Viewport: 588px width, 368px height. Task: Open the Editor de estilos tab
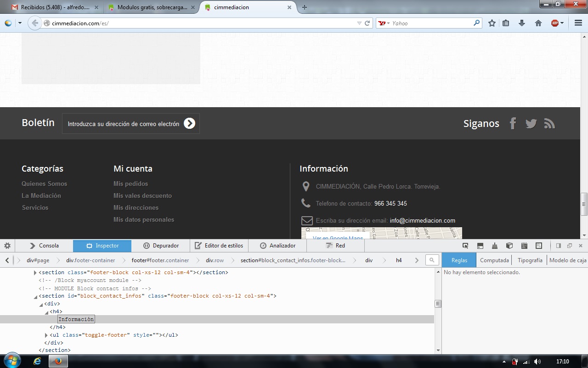[x=219, y=246]
